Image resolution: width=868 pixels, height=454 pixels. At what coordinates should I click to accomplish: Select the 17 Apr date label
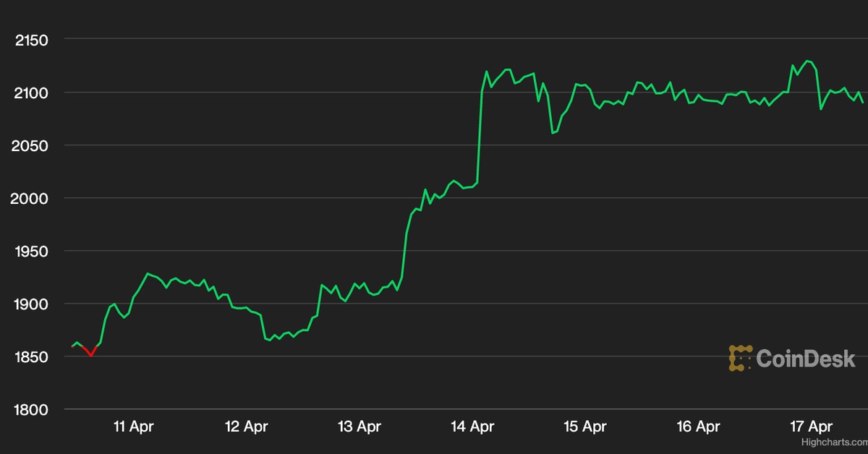click(x=811, y=427)
